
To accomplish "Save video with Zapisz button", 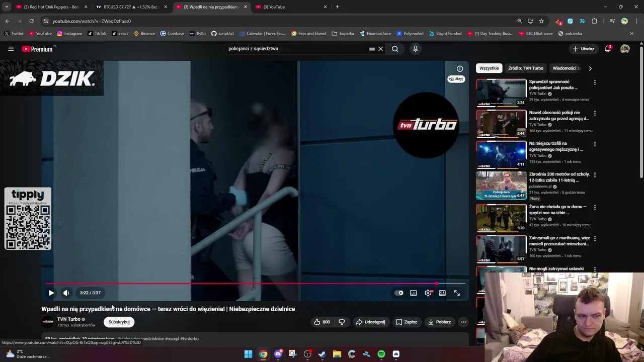I will tap(407, 322).
